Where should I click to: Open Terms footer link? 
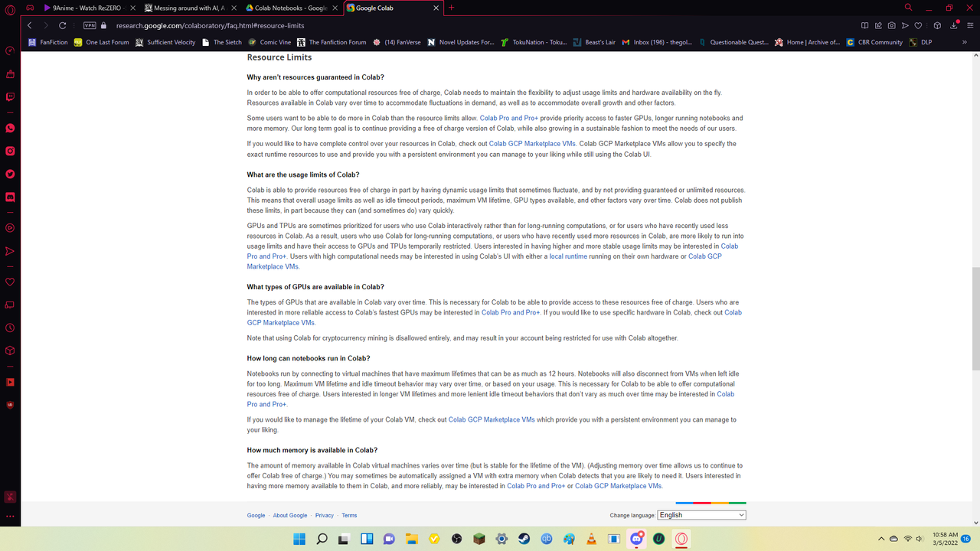pos(349,516)
